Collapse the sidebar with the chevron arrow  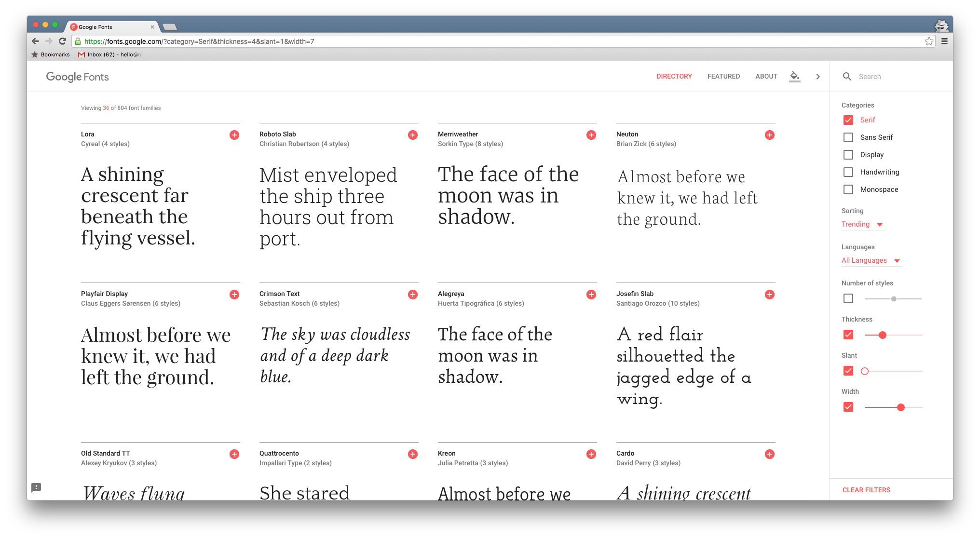818,77
